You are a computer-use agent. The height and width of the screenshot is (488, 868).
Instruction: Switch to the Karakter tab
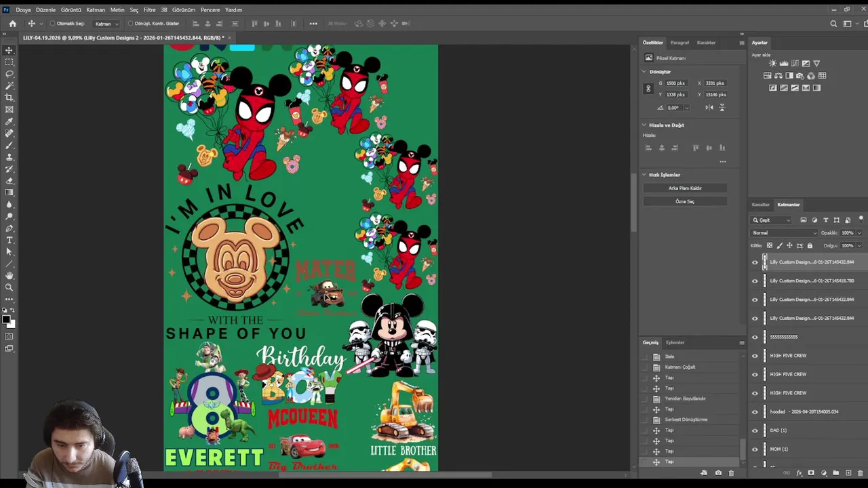706,43
